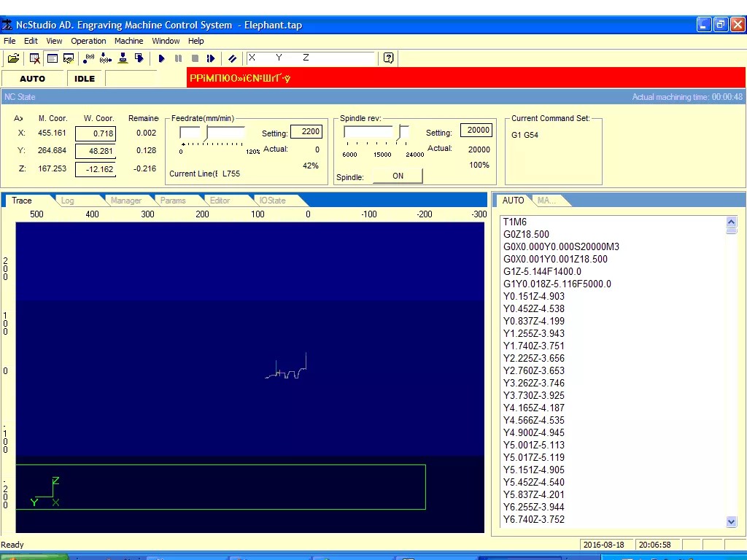Switch to the Manager tab

coord(125,201)
